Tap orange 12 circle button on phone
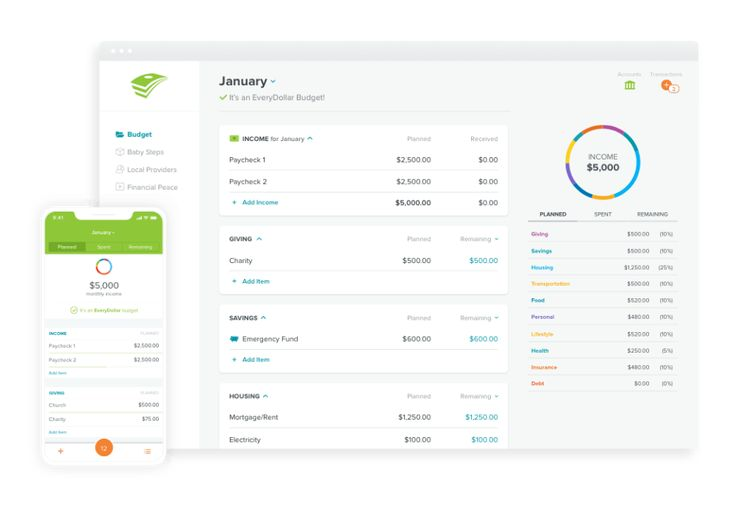The width and height of the screenshot is (735, 507). [104, 448]
